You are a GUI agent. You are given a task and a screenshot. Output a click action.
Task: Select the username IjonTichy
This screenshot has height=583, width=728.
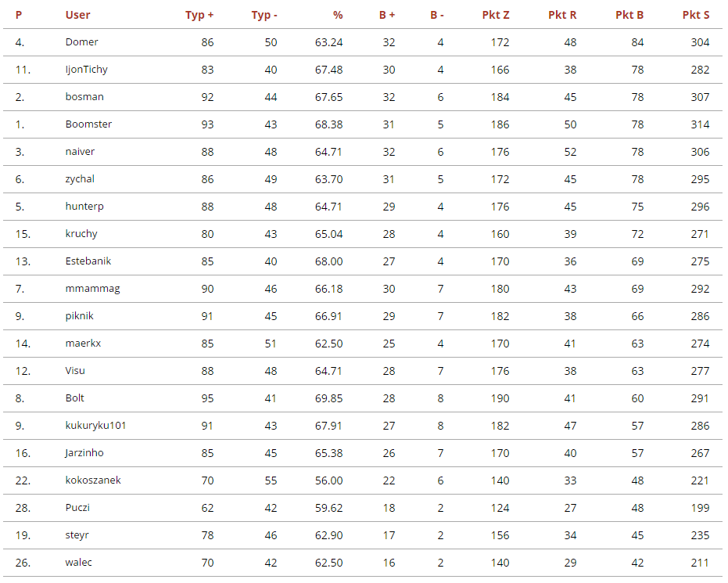point(87,70)
